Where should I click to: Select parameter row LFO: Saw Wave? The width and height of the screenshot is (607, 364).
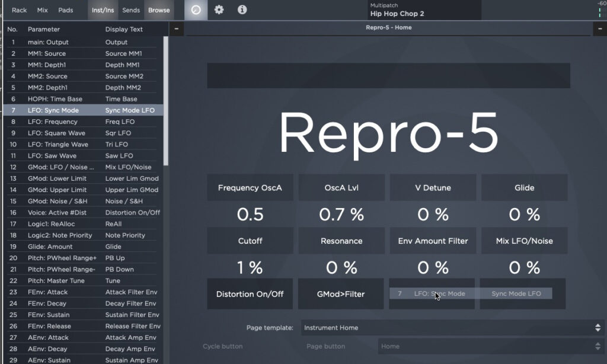pyautogui.click(x=83, y=156)
